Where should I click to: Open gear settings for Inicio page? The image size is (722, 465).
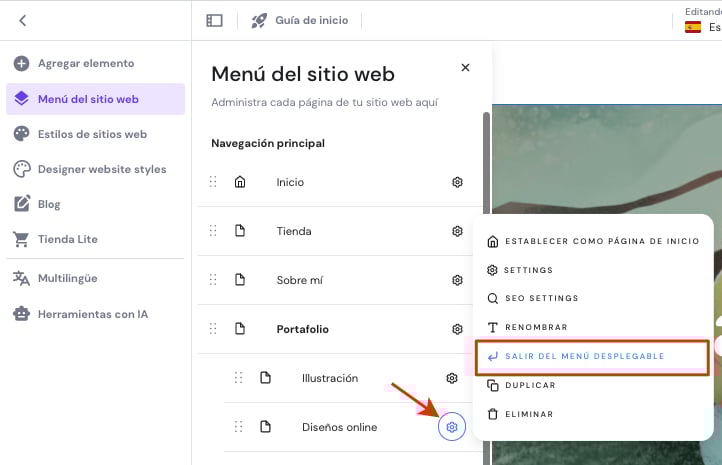(457, 182)
